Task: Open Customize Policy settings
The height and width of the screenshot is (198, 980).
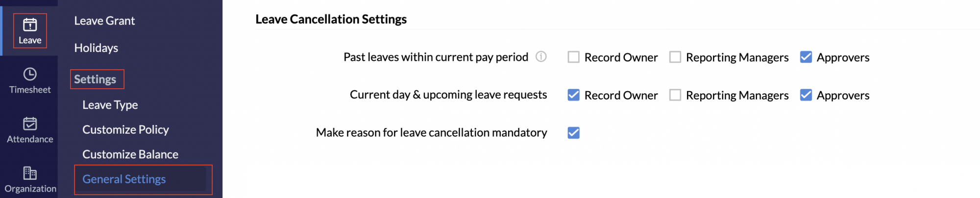Action: (x=125, y=129)
